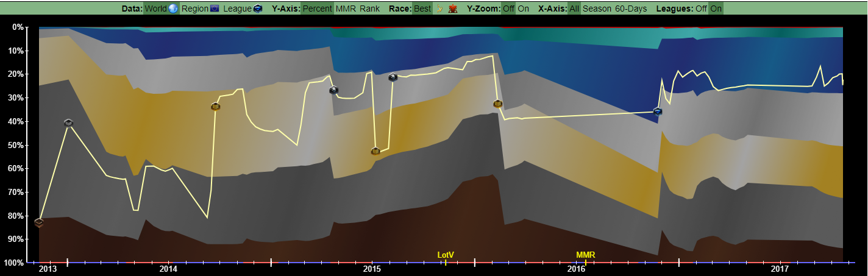Click the bronze league badge at 2013 start
Viewport: 868px width, 276px height.
pyautogui.click(x=39, y=222)
